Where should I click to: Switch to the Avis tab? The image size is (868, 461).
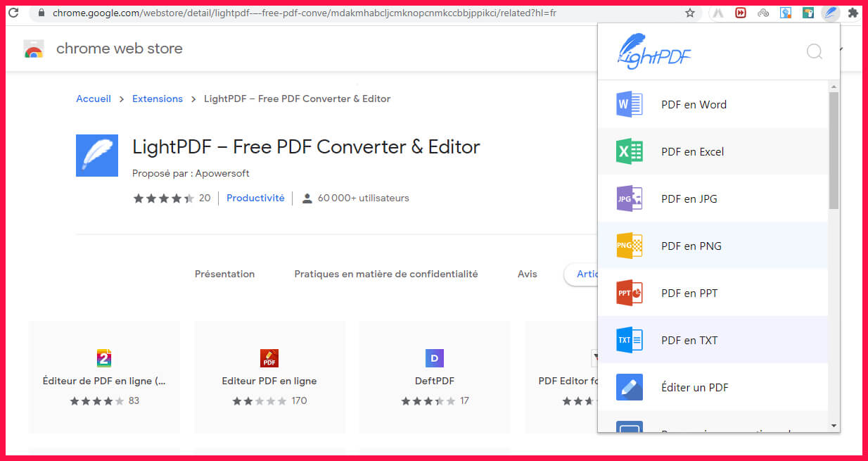[528, 274]
